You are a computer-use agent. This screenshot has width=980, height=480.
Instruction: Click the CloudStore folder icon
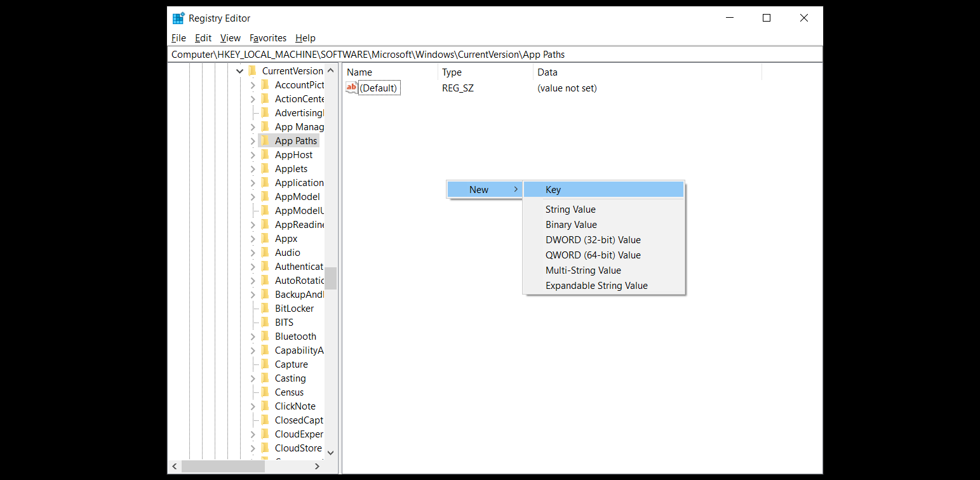265,448
